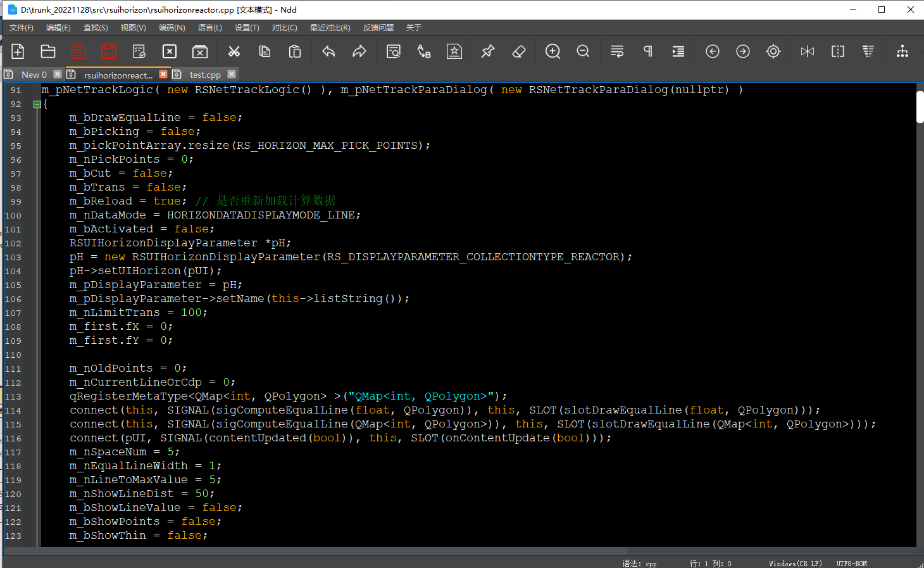The width and height of the screenshot is (924, 568).
Task: Close the rsuihorizonreact... tab
Action: click(163, 74)
